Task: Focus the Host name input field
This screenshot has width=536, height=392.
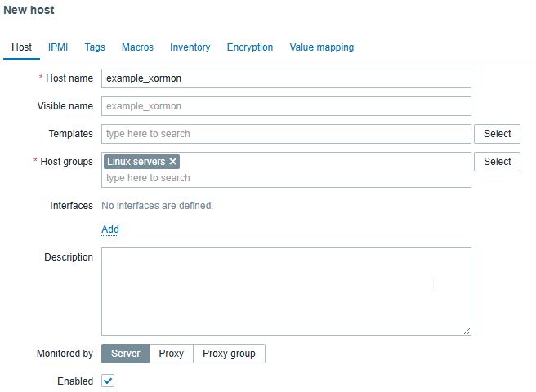Action: pos(286,78)
